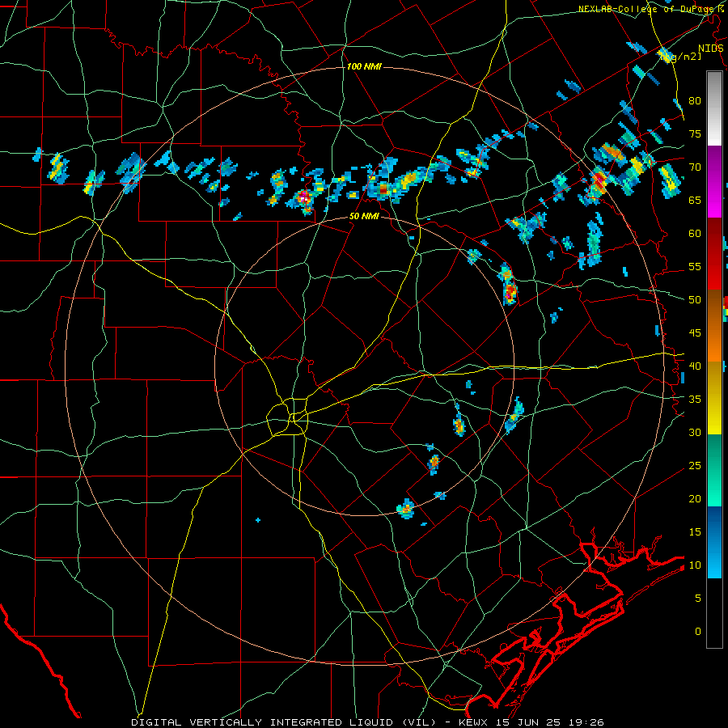Image resolution: width=728 pixels, height=728 pixels.
Task: Click the 75 value on the scale
Action: (695, 133)
